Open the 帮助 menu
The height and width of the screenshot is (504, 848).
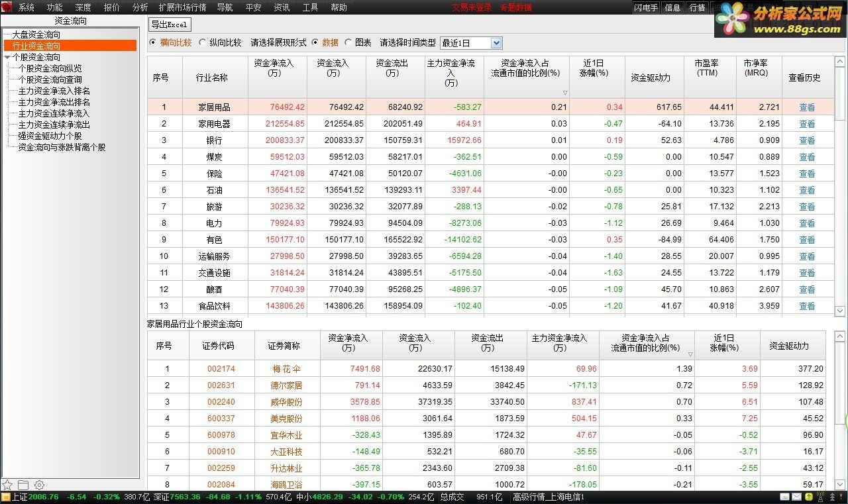click(x=339, y=8)
